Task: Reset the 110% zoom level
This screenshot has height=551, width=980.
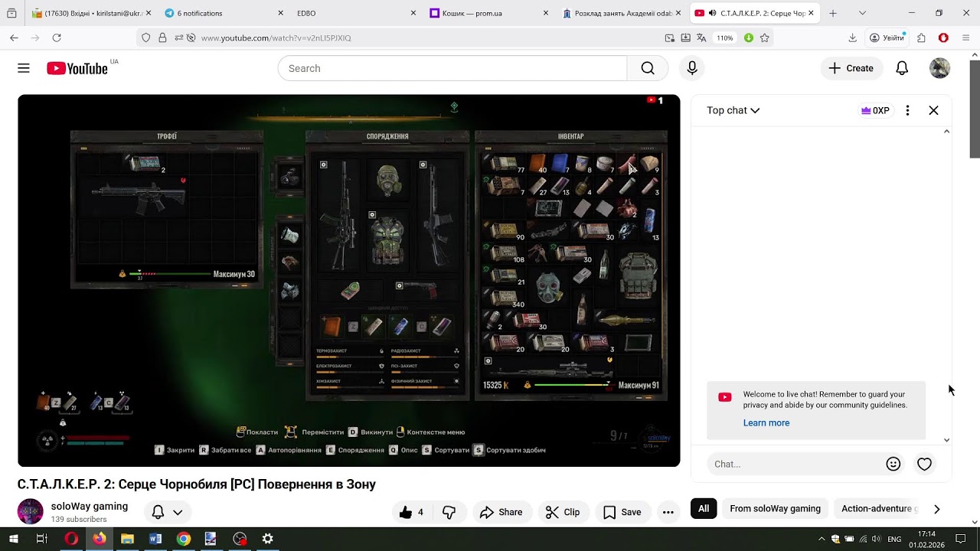Action: click(x=724, y=37)
